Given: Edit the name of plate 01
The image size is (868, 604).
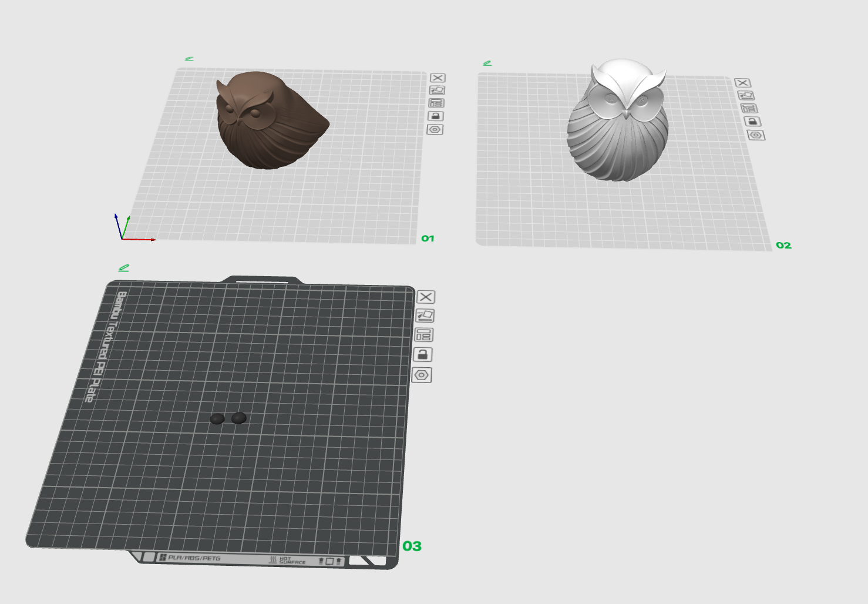Looking at the screenshot, I should [x=189, y=59].
